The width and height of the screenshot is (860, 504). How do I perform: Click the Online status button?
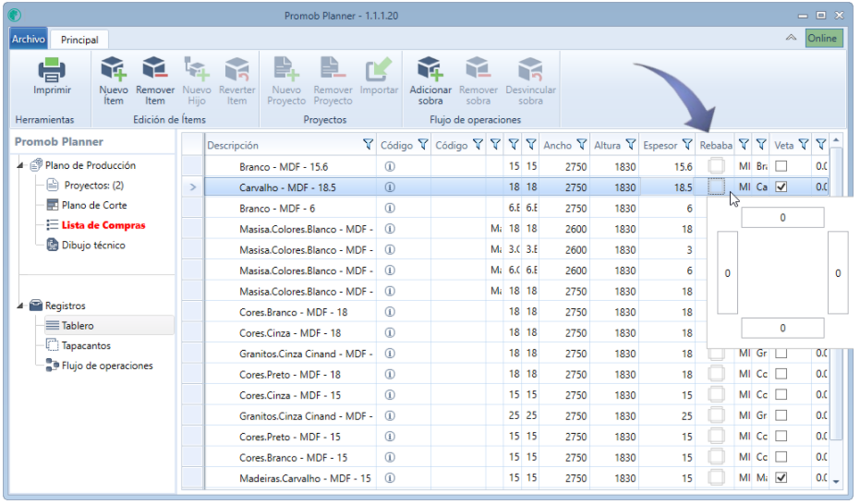[822, 39]
